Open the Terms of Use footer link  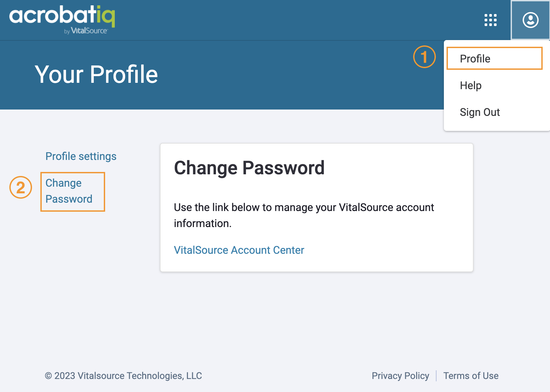coord(471,376)
